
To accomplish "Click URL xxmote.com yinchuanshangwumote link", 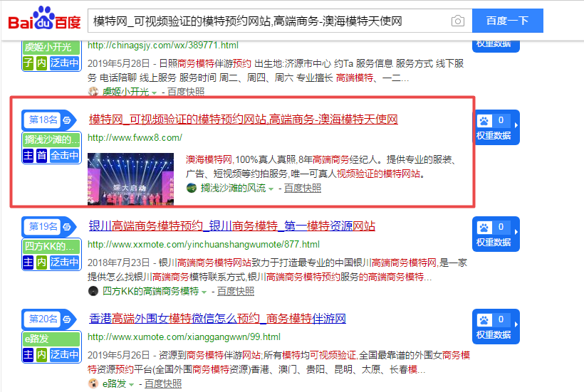I will [204, 244].
